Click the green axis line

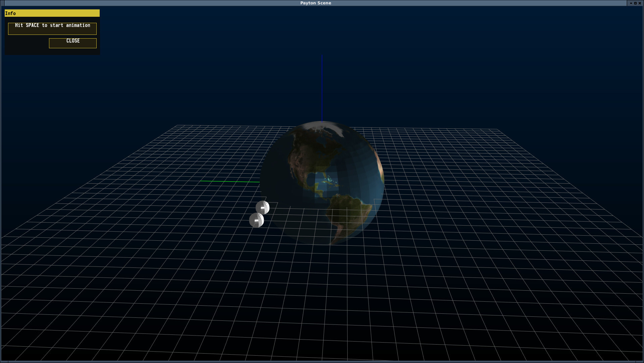click(x=230, y=182)
